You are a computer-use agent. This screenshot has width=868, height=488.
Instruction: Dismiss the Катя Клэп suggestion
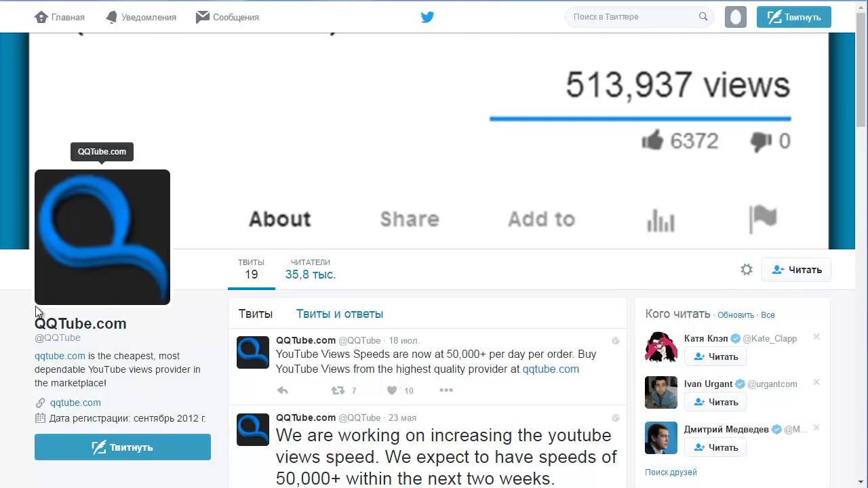point(816,337)
